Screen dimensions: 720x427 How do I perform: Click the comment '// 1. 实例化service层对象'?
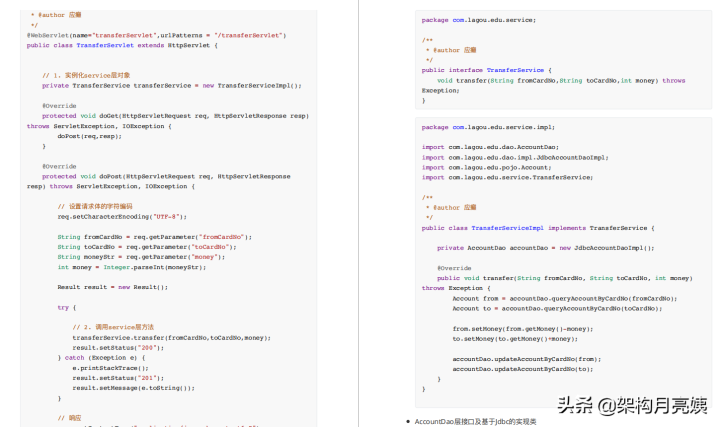click(86, 75)
